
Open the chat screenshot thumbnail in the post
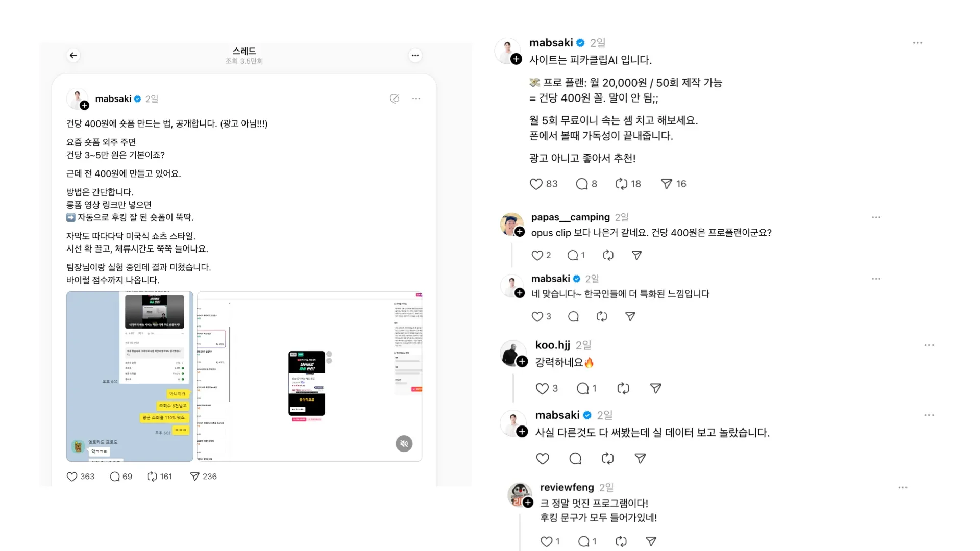(x=130, y=377)
